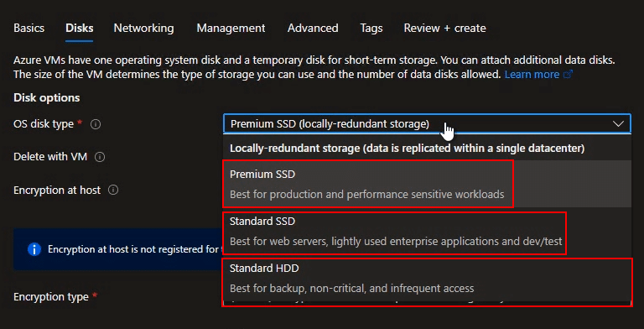This screenshot has width=644, height=329.
Task: Open the Learn more link
Action: click(532, 75)
